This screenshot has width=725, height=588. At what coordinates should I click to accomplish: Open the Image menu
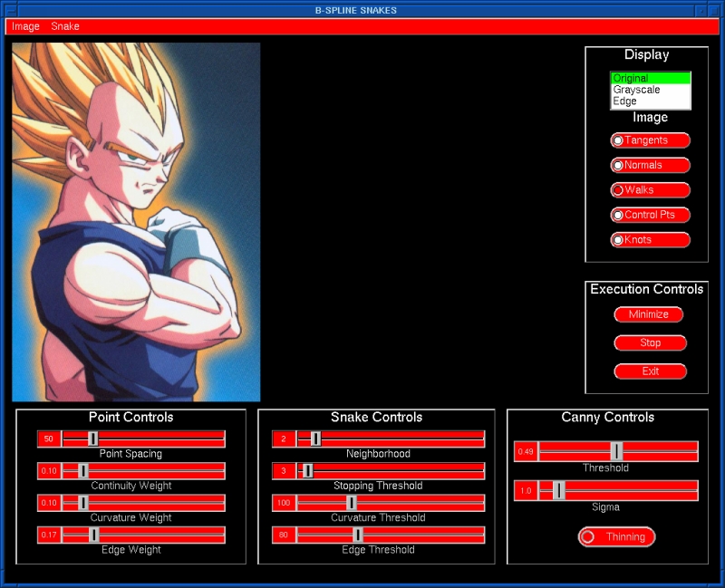(25, 26)
